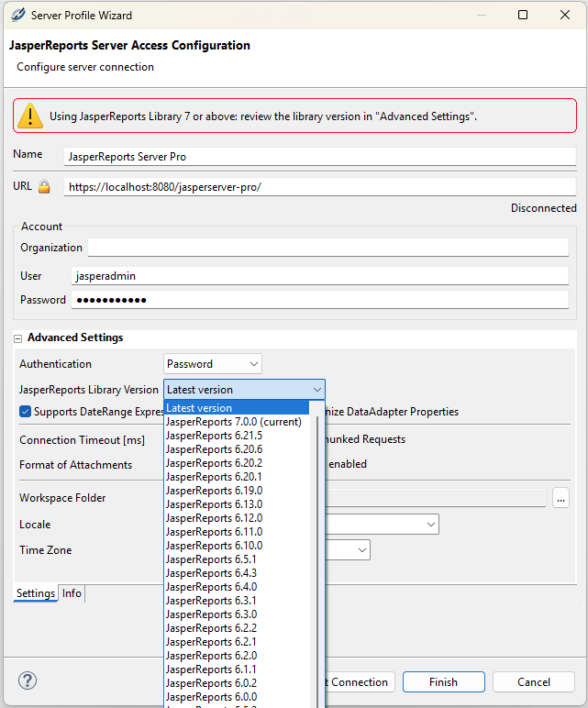This screenshot has width=588, height=708.
Task: Choose JasperReports 6.20.6 from list
Action: (237, 449)
